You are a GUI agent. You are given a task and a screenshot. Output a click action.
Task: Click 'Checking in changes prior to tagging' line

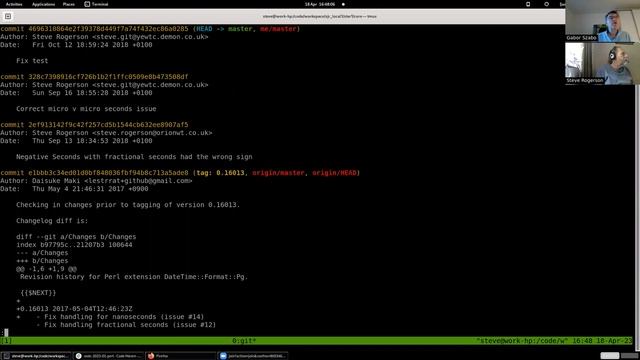click(x=128, y=205)
